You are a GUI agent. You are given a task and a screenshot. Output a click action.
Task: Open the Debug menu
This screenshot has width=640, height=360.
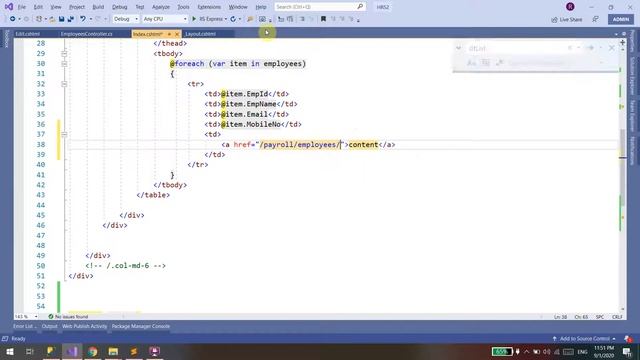[119, 7]
